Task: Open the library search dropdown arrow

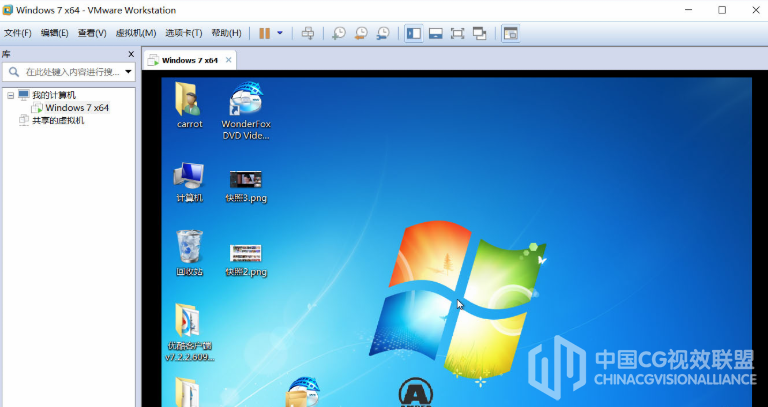Action: (128, 72)
